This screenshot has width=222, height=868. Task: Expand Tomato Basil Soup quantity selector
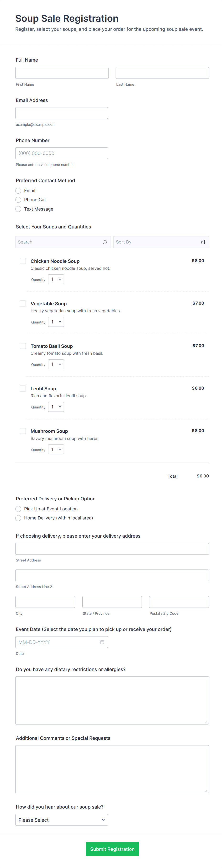[x=56, y=364]
